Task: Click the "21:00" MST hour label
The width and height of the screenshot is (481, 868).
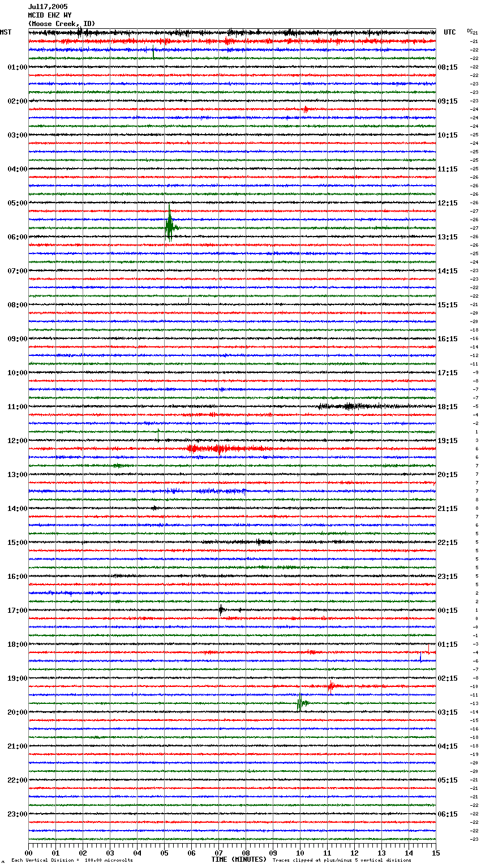Action: [x=18, y=746]
